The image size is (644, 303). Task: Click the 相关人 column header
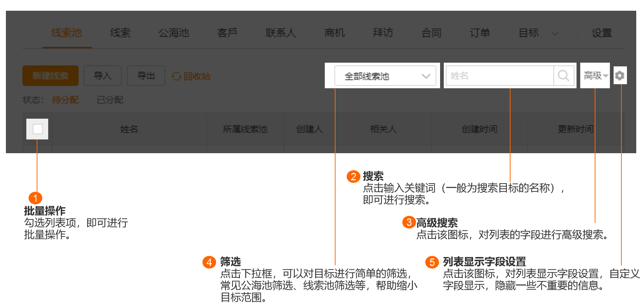383,129
